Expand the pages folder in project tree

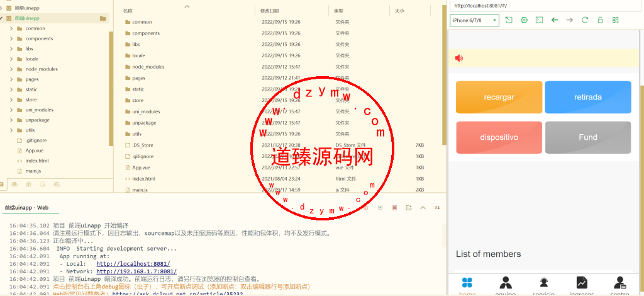coord(11,79)
